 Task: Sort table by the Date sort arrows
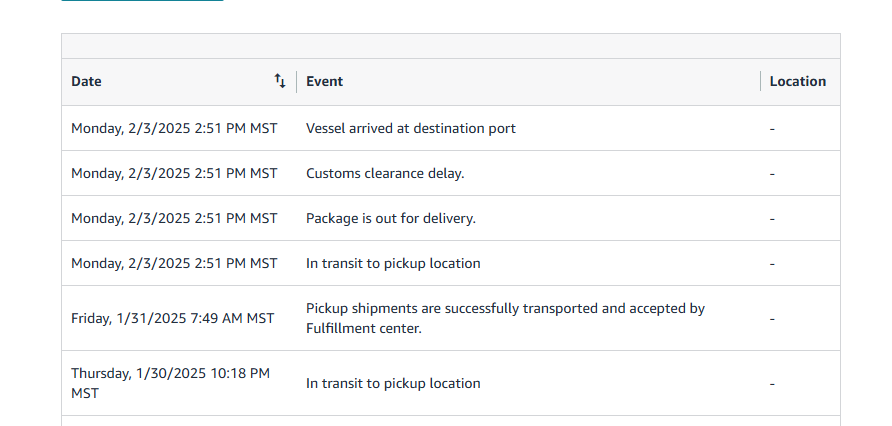pos(279,81)
